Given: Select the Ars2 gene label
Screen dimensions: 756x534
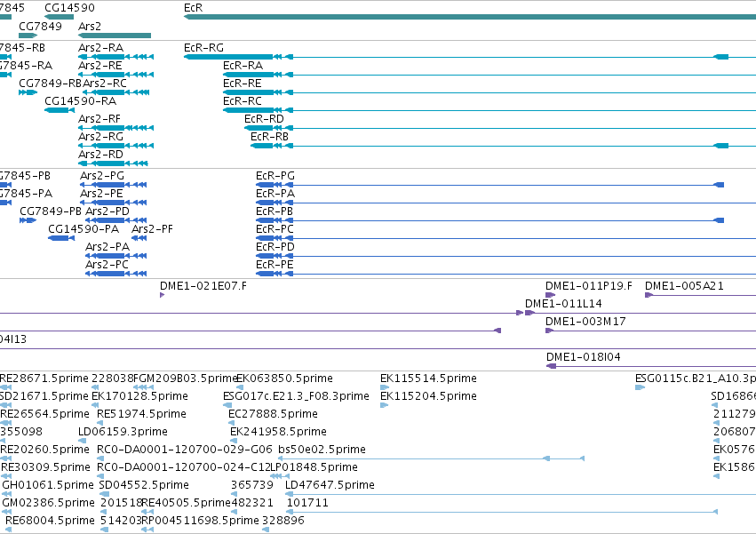Looking at the screenshot, I should [x=90, y=26].
